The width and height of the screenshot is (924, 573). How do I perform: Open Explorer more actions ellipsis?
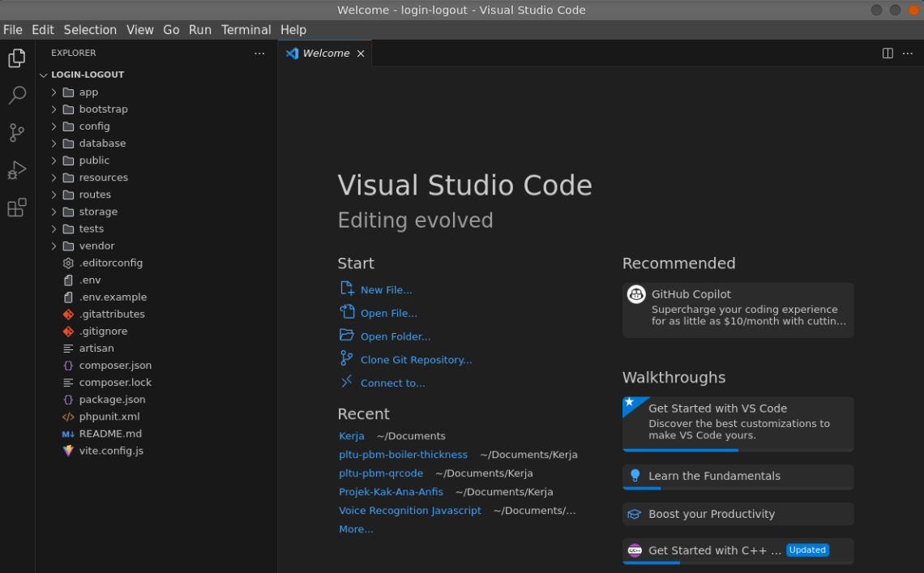[x=259, y=53]
